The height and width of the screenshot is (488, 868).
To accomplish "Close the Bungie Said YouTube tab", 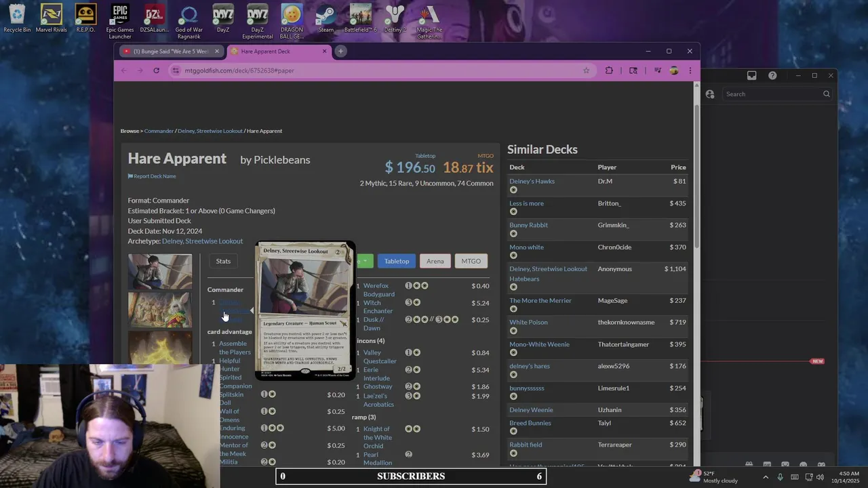I will click(217, 52).
